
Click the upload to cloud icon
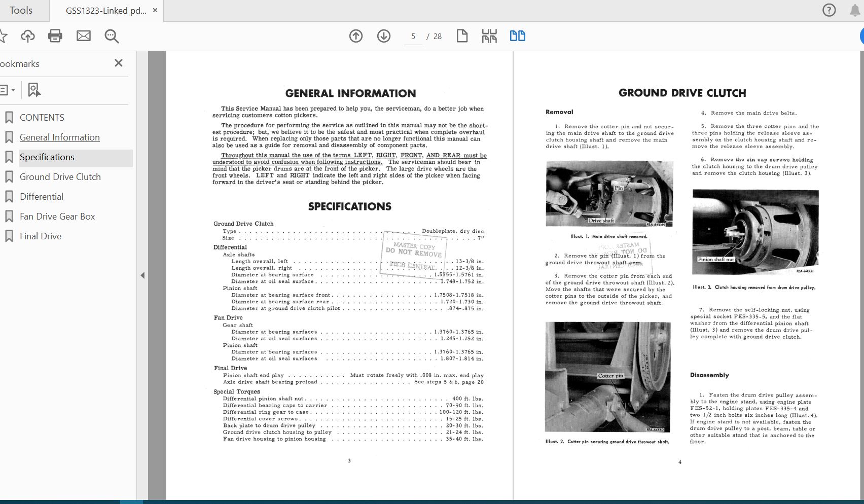pyautogui.click(x=28, y=36)
